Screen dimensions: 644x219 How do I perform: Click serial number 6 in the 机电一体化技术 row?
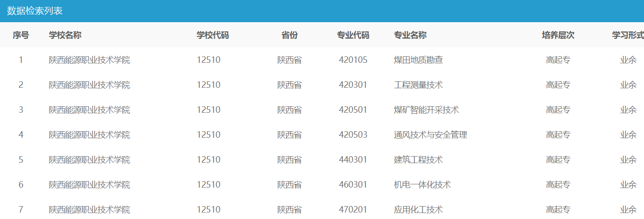21,185
